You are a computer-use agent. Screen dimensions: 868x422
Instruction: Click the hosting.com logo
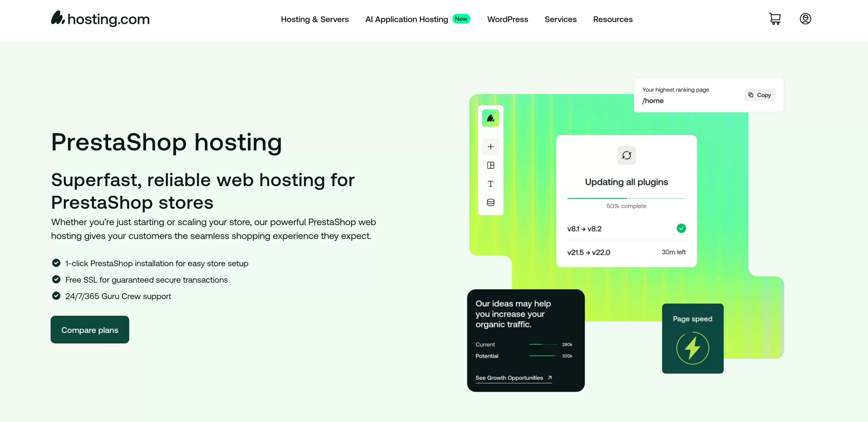100,19
